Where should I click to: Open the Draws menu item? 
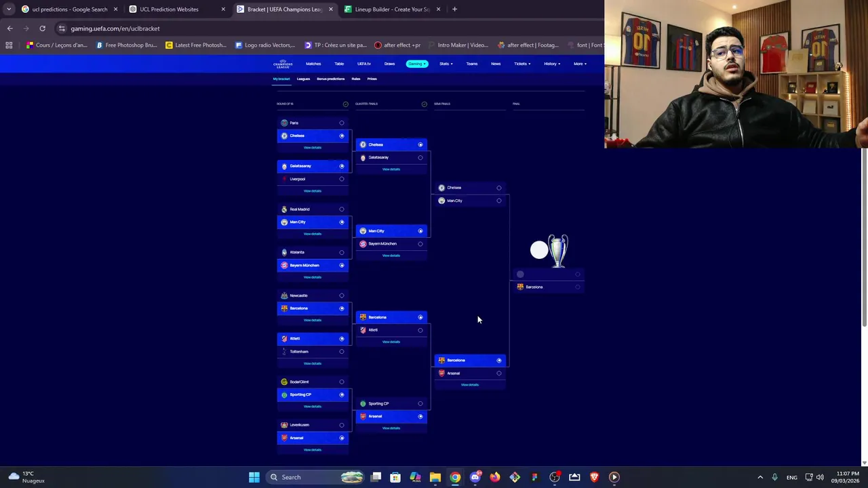[x=389, y=64]
